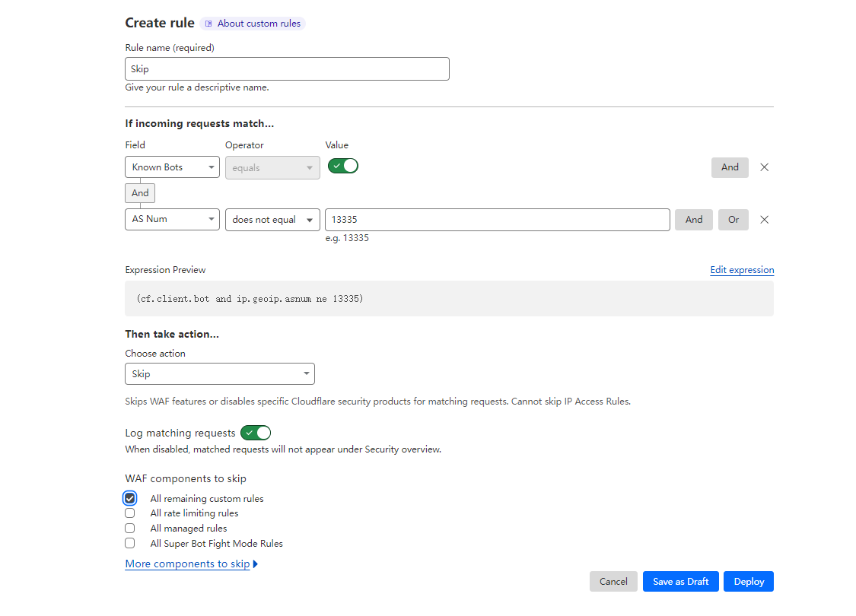
Task: Open the Choose action Skip dropdown
Action: tap(219, 373)
